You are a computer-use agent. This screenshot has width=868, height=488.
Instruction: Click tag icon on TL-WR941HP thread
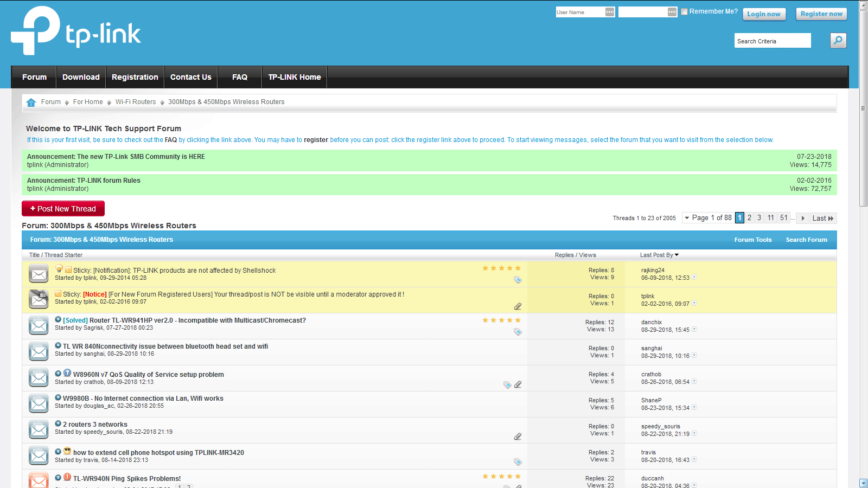[x=518, y=332]
